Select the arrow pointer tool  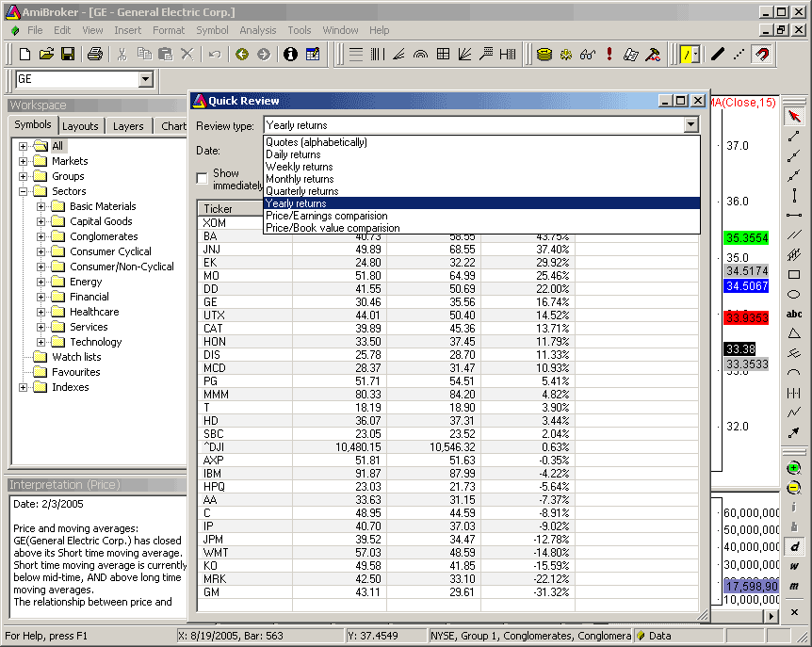(x=794, y=117)
